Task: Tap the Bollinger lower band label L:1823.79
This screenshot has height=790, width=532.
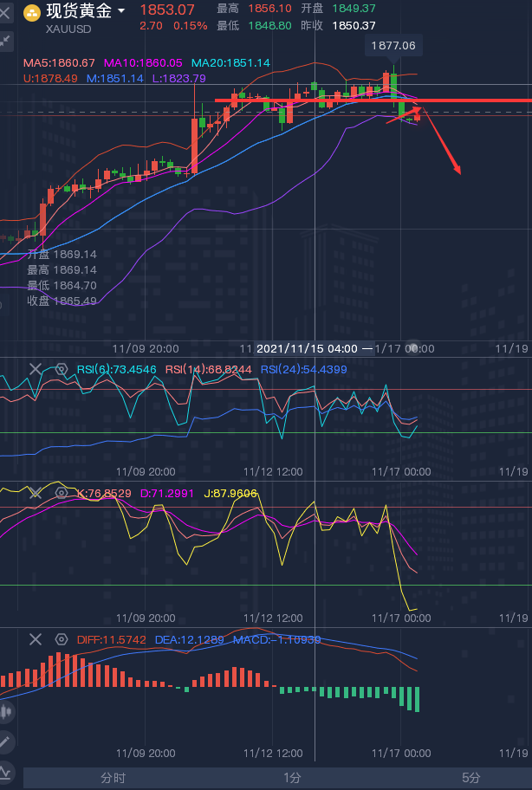Action: click(178, 79)
